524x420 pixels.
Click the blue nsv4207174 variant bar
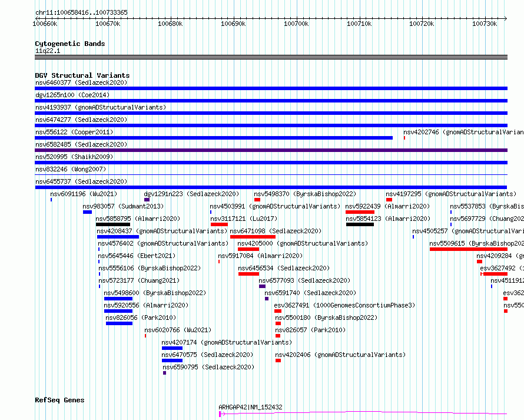pyautogui.click(x=172, y=348)
